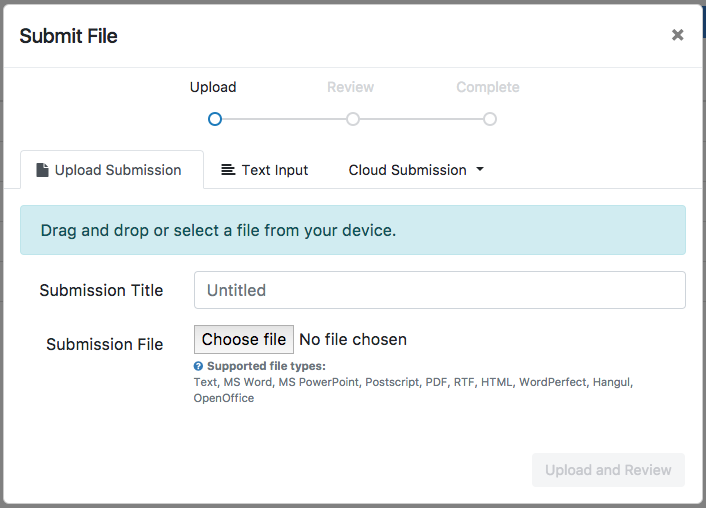Select the Upload step label
Image resolution: width=706 pixels, height=508 pixels.
point(213,87)
